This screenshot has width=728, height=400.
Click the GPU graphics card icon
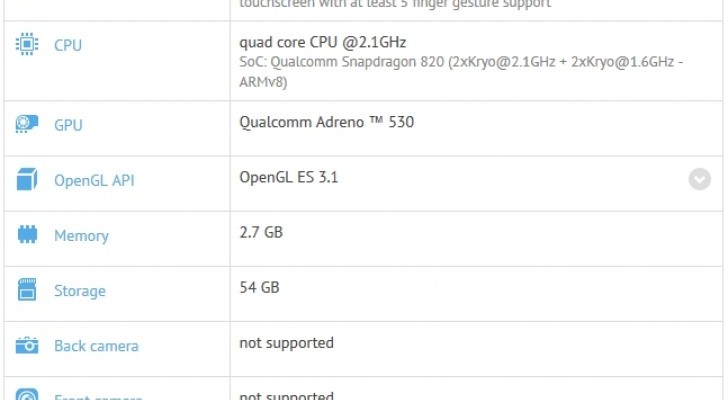[x=27, y=125]
